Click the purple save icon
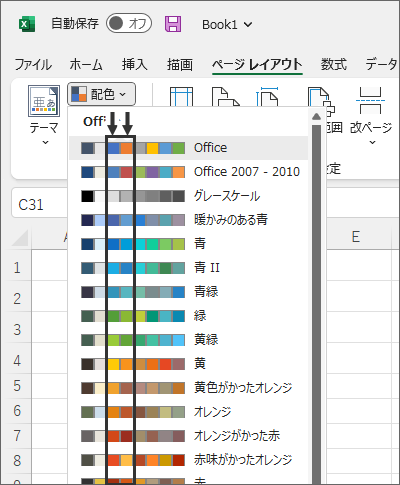400x485 pixels. 173,24
